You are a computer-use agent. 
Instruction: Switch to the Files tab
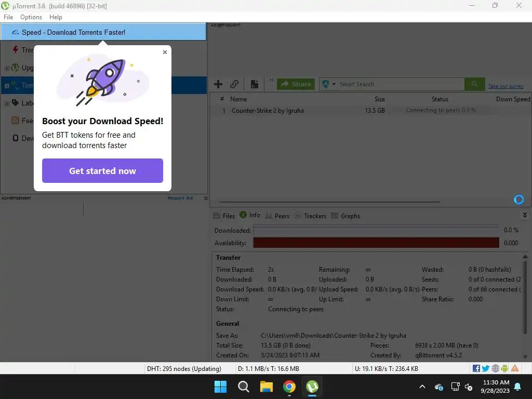pyautogui.click(x=224, y=216)
